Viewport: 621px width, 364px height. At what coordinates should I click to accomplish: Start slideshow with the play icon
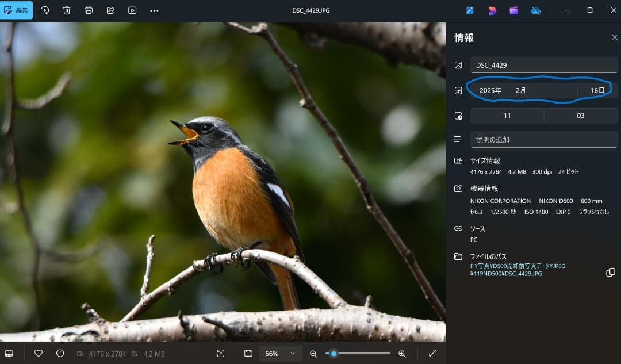132,10
